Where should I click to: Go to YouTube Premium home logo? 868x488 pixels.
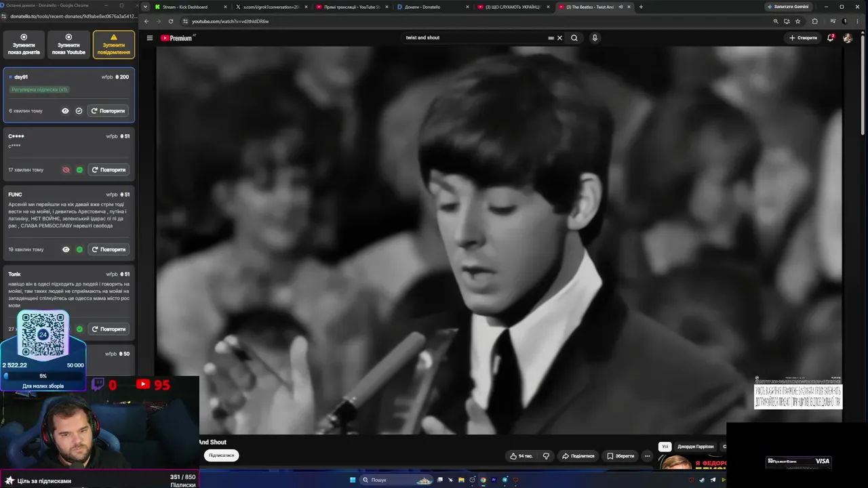click(177, 38)
